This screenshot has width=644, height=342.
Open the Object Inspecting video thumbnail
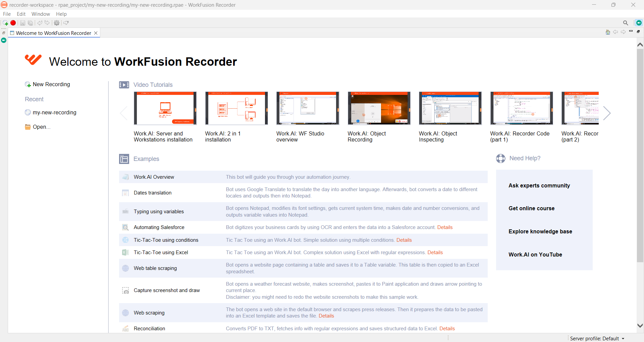click(450, 108)
